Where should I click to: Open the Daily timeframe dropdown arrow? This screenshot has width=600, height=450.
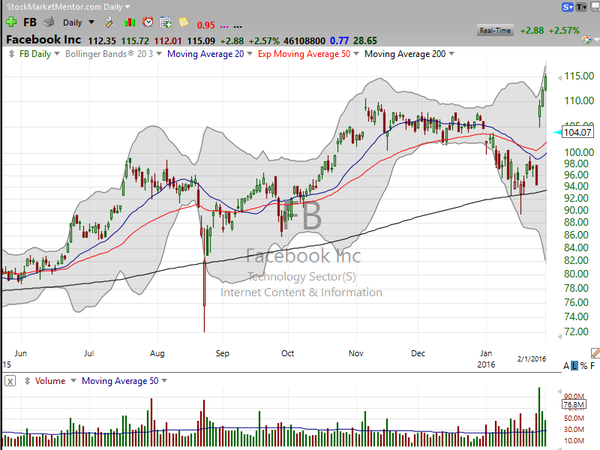tap(91, 22)
